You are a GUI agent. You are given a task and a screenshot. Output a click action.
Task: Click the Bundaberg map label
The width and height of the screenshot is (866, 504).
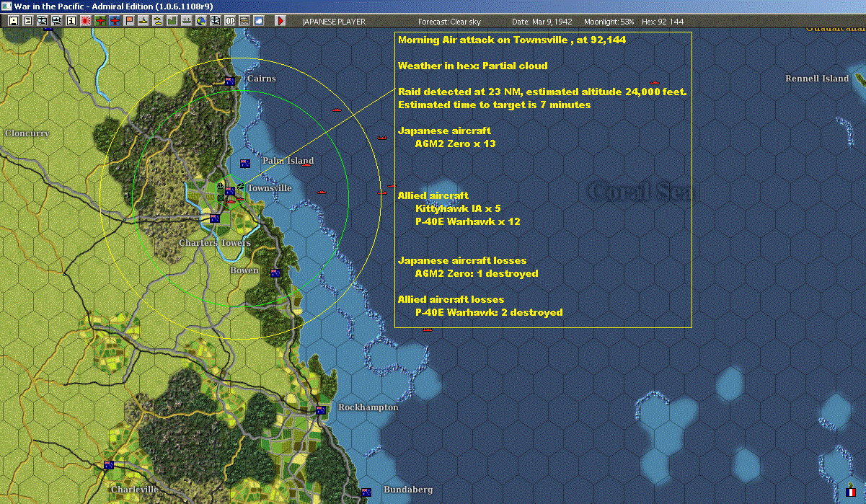pos(409,490)
